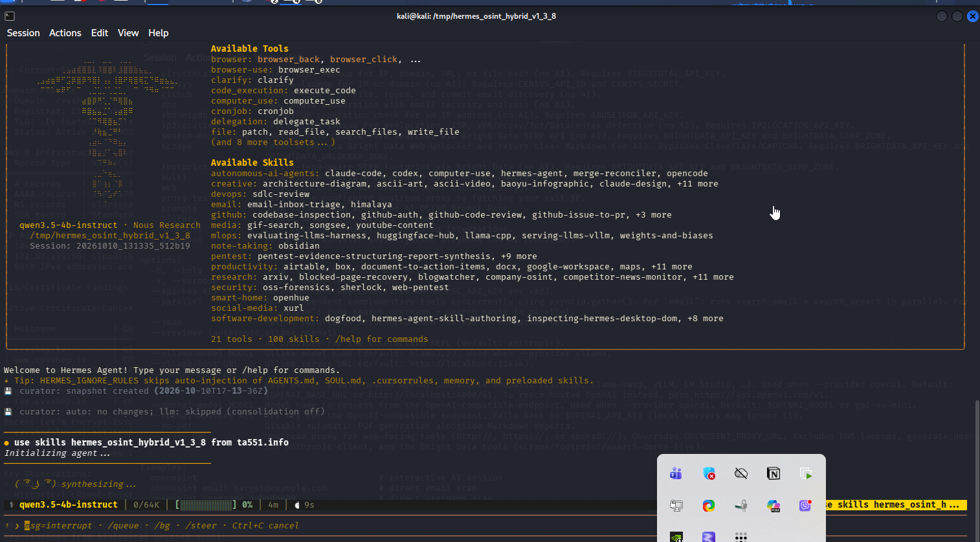Open the Actions menu
Viewport: 980px width, 542px height.
[x=65, y=33]
